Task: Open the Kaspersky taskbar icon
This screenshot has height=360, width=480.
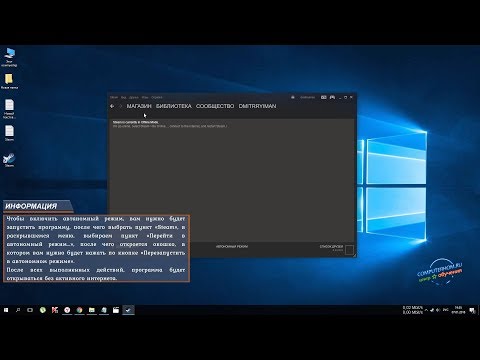Action: [55, 310]
